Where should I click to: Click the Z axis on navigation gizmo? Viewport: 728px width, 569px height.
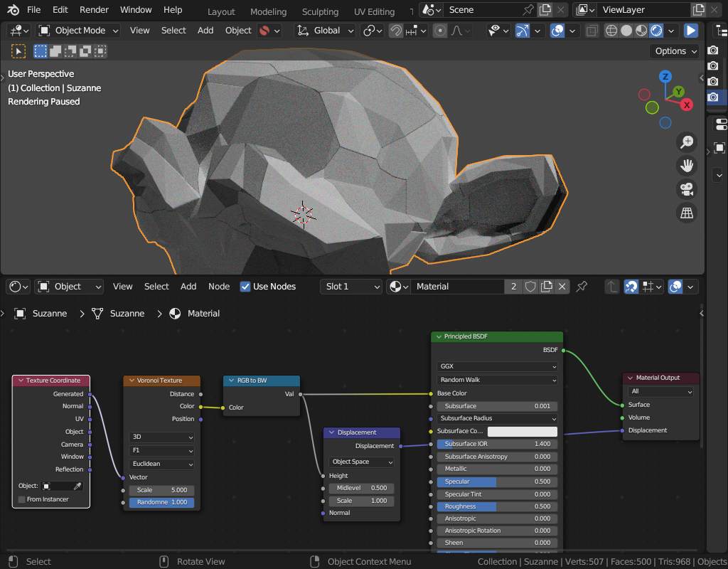(665, 77)
